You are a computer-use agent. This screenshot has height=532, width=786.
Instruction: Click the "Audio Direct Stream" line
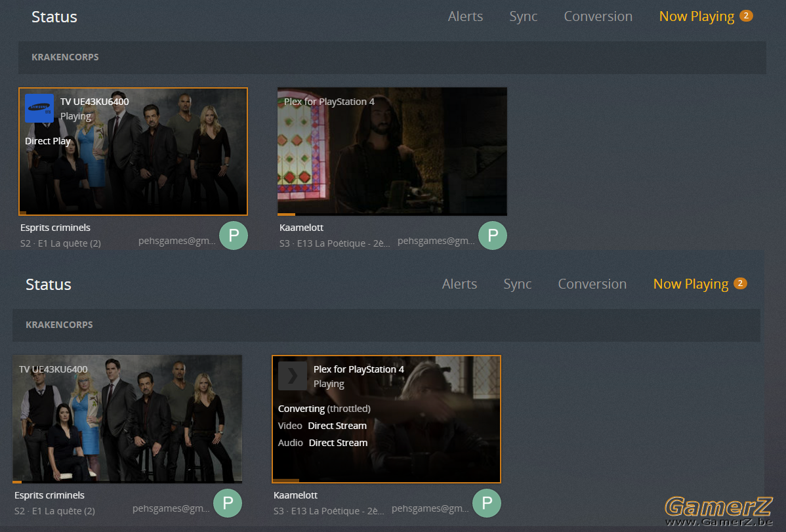(x=323, y=443)
